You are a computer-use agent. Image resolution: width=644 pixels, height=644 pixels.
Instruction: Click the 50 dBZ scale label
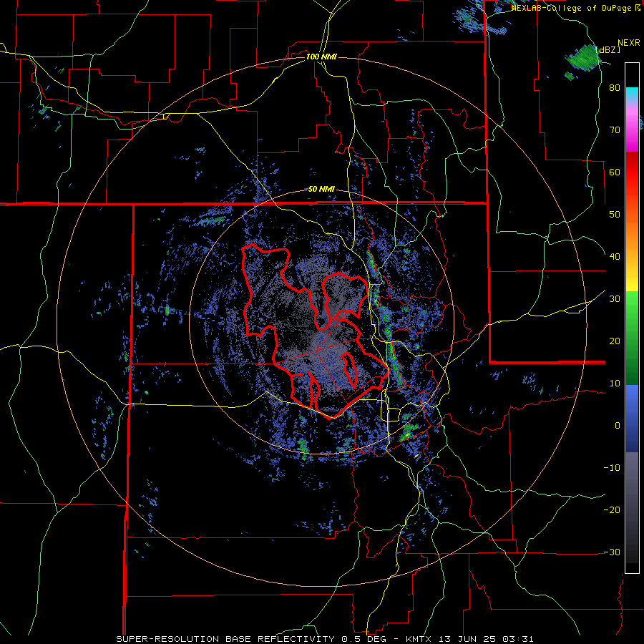pos(615,215)
